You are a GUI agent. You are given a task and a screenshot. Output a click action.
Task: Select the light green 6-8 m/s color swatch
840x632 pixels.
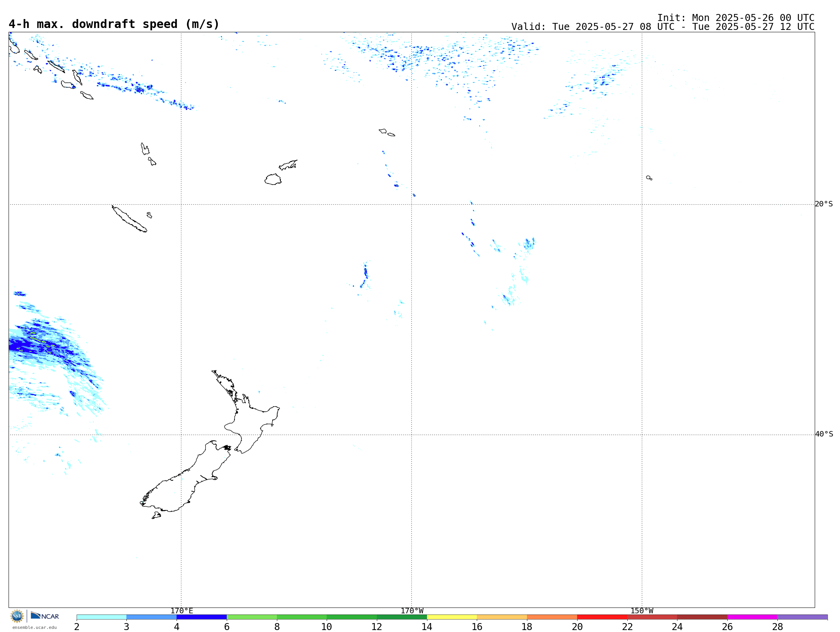coord(252,617)
